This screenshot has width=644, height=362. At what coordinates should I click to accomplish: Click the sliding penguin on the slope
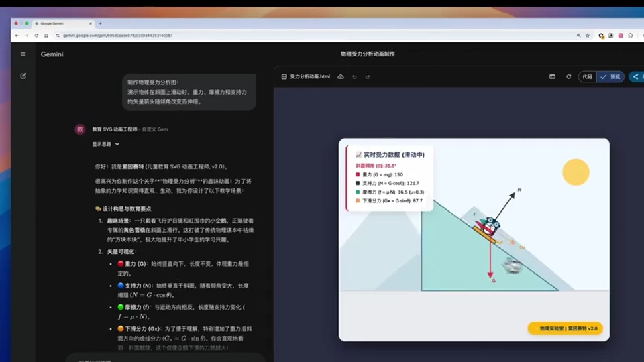coord(488,227)
